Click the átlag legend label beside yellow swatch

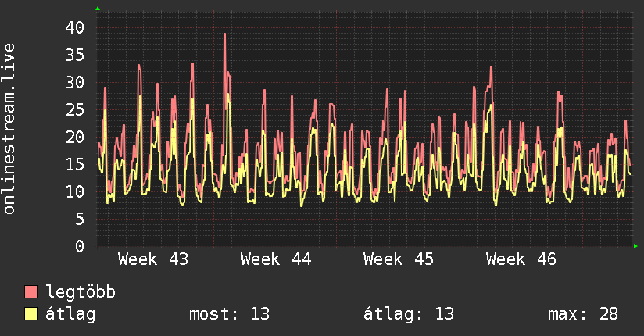[x=70, y=314]
